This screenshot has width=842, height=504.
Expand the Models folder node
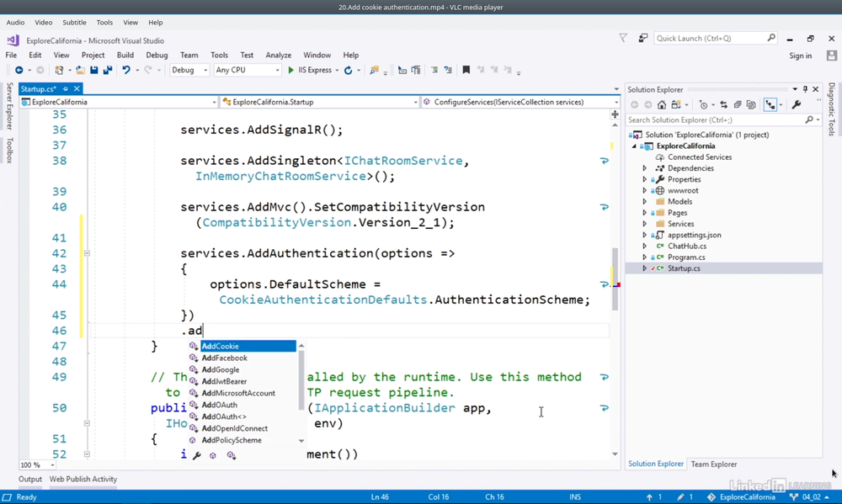pos(645,202)
